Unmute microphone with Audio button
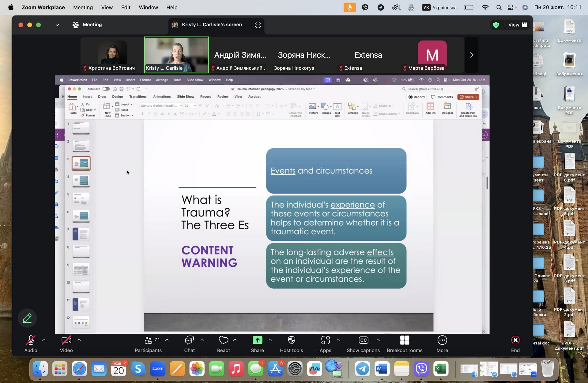This screenshot has width=588, height=383. [31, 340]
